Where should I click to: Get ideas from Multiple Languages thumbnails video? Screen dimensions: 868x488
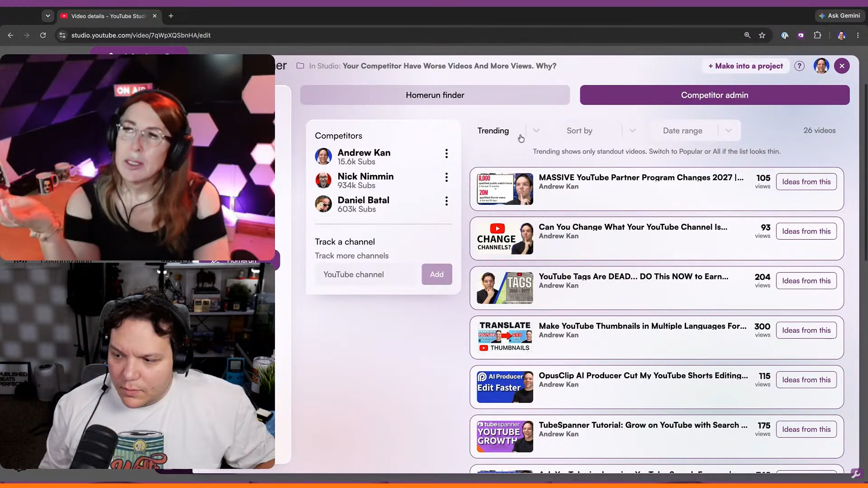click(806, 330)
